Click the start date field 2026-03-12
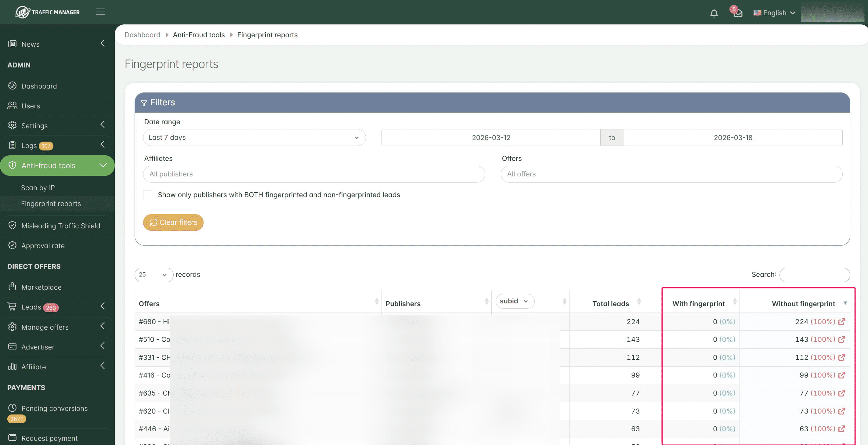The width and height of the screenshot is (868, 445). pyautogui.click(x=491, y=137)
